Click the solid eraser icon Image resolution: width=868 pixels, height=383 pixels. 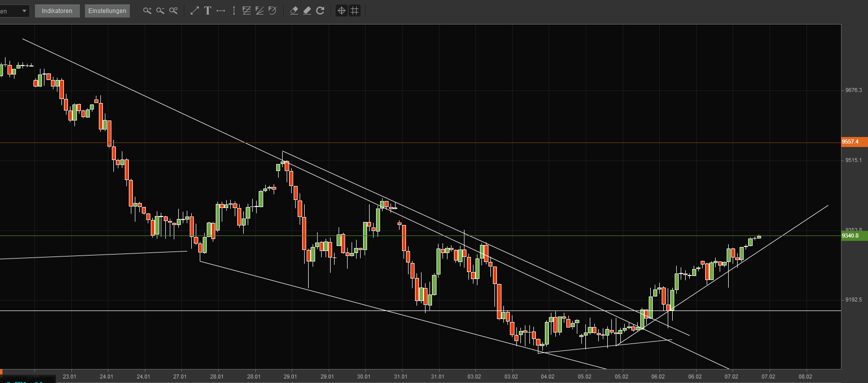tap(307, 10)
